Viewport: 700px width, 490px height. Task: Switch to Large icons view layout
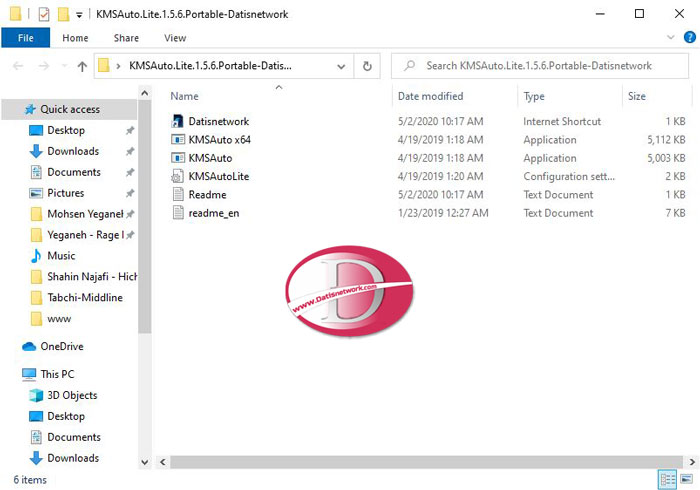687,480
